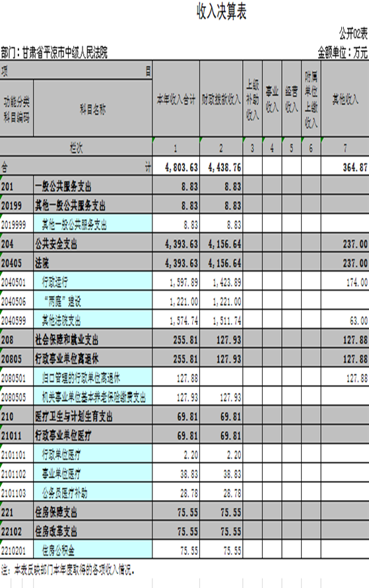This screenshot has width=369, height=588.
Task: Select total value 2.20 in row 2101101
Action: tap(191, 455)
